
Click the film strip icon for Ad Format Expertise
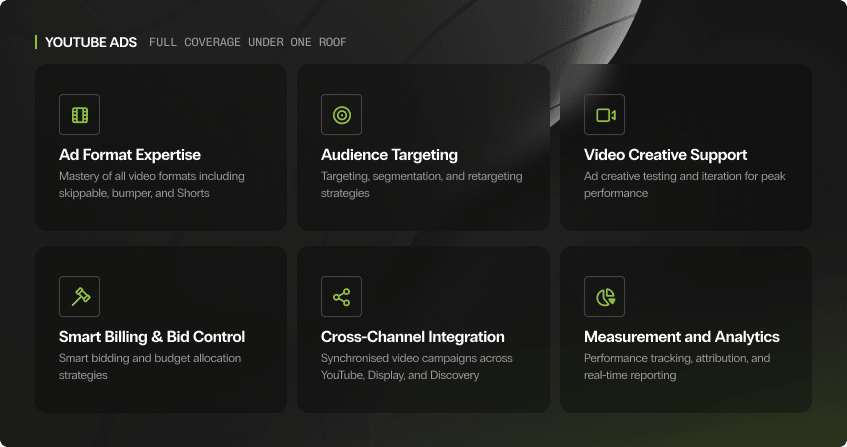coord(79,114)
